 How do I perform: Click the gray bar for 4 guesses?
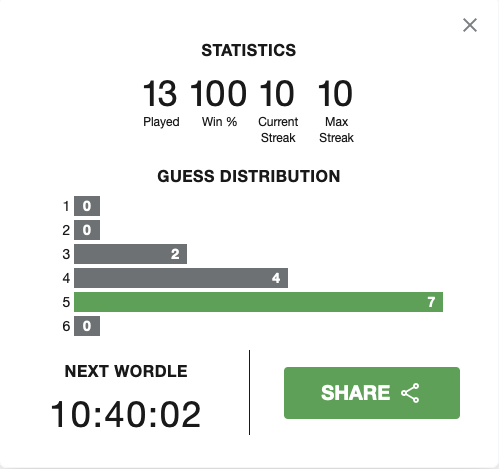181,278
